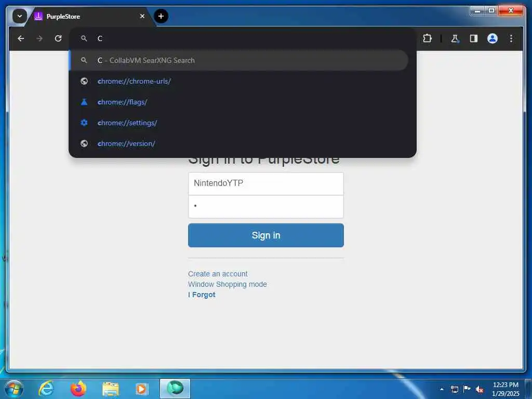Select chrome://version/ suggestion
Screen dimensions: 532x399
[x=239, y=143]
